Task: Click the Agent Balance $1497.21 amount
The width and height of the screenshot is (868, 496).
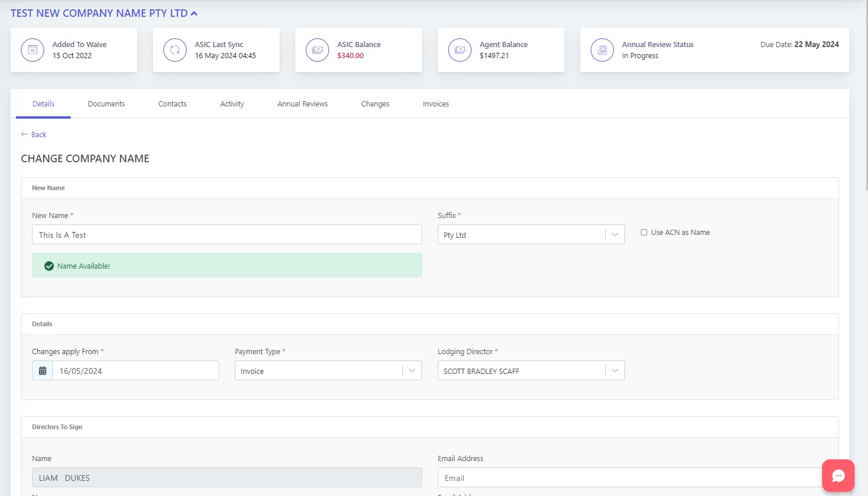Action: pos(494,56)
